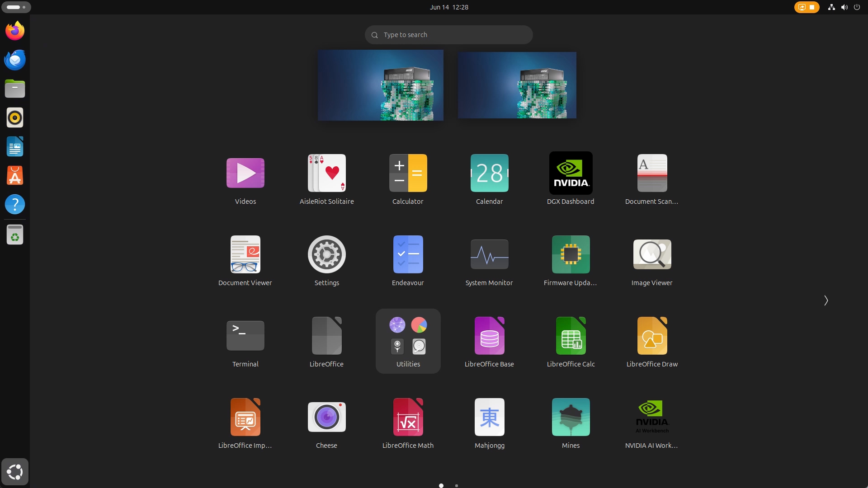Open the power menu icon
868x488 pixels.
tap(857, 7)
